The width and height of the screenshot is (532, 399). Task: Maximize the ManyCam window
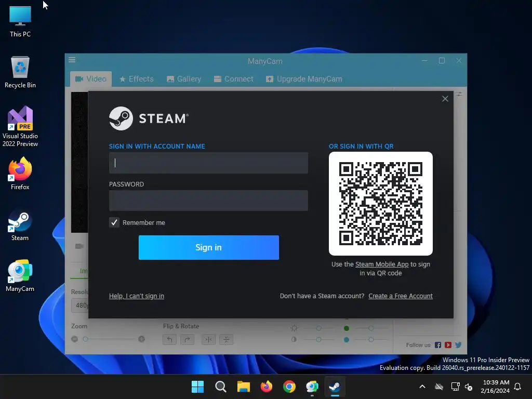pos(442,60)
